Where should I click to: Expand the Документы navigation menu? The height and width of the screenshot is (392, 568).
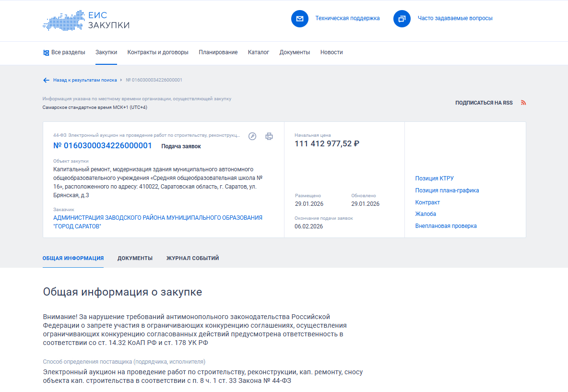[x=295, y=52]
